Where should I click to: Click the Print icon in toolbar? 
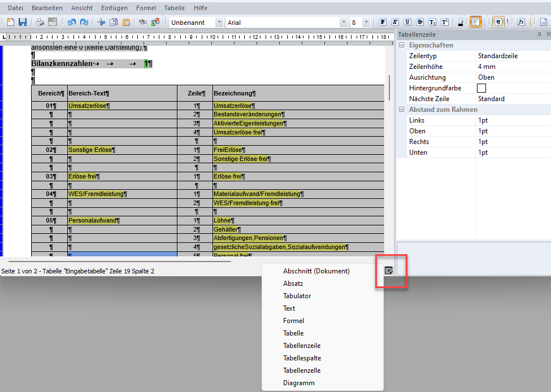pyautogui.click(x=40, y=22)
